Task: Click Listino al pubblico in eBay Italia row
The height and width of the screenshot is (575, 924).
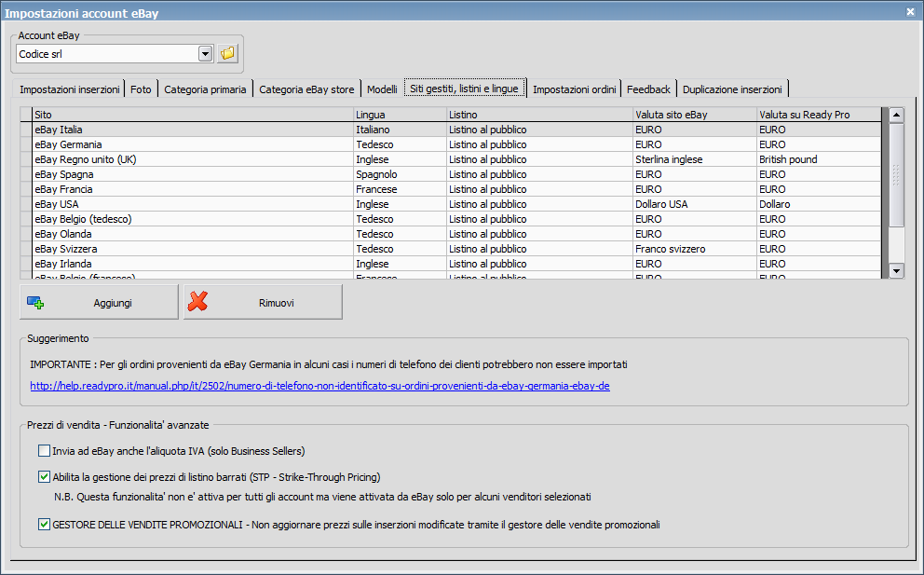Action: (x=539, y=130)
